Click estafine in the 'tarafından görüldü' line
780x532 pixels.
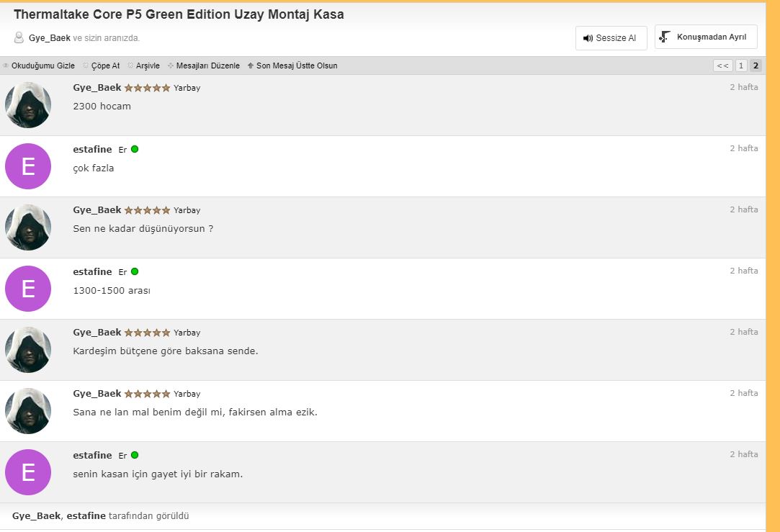coord(86,515)
